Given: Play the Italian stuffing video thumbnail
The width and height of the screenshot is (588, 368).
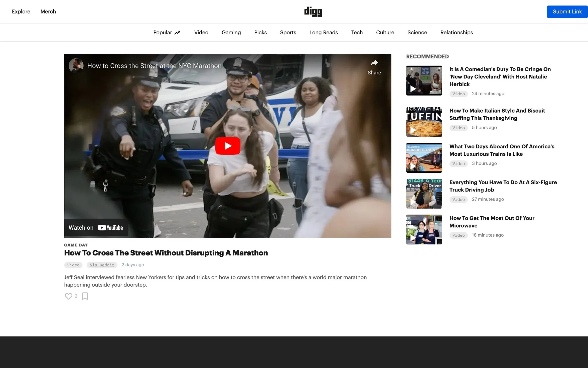Looking at the screenshot, I should click(424, 122).
